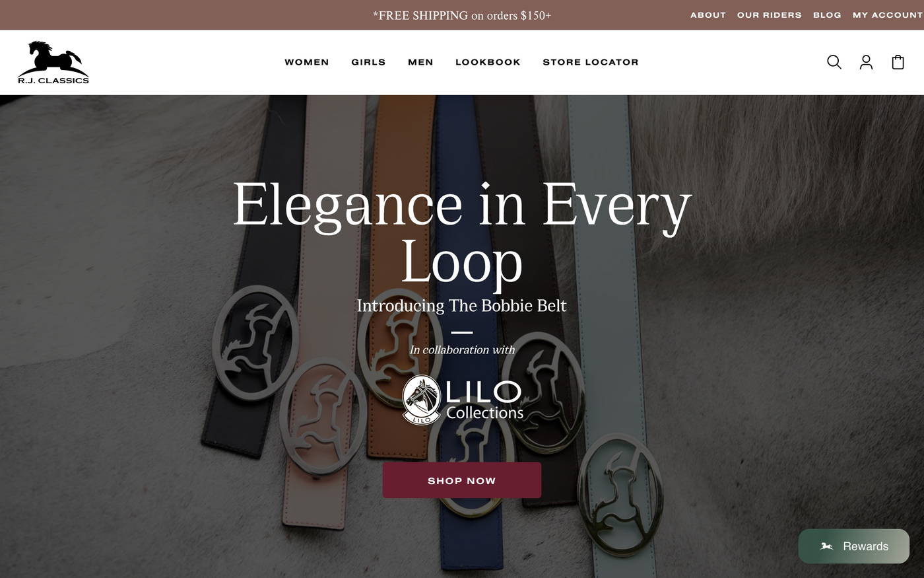Visit the Our Riders link
This screenshot has height=578, width=924.
pos(770,15)
